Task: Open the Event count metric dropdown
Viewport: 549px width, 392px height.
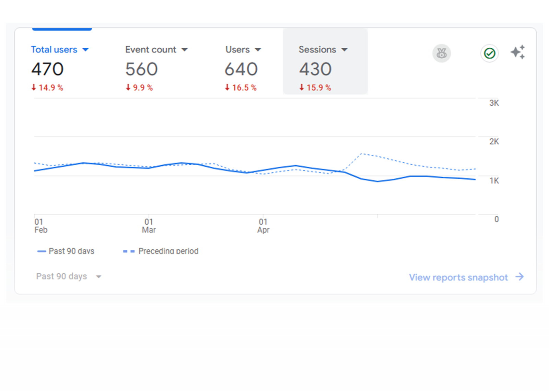Action: (x=185, y=49)
